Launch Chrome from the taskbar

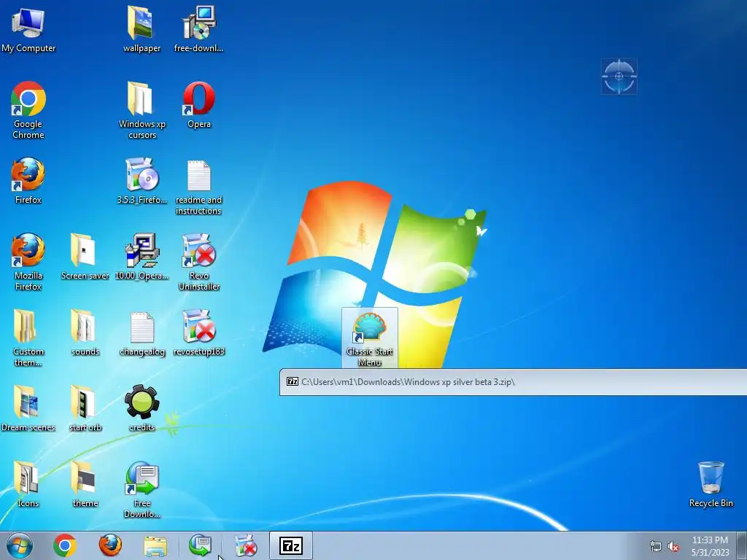[x=65, y=545]
